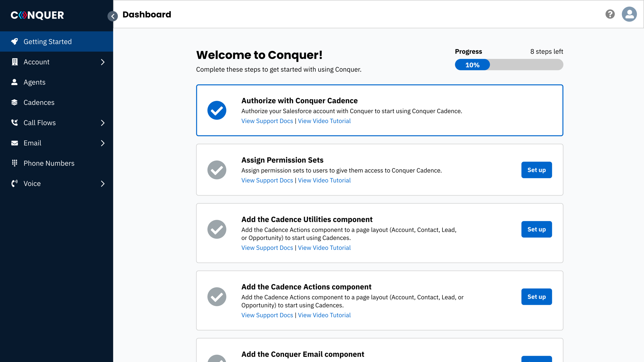Open the help question mark icon
The image size is (644, 362).
pos(610,14)
